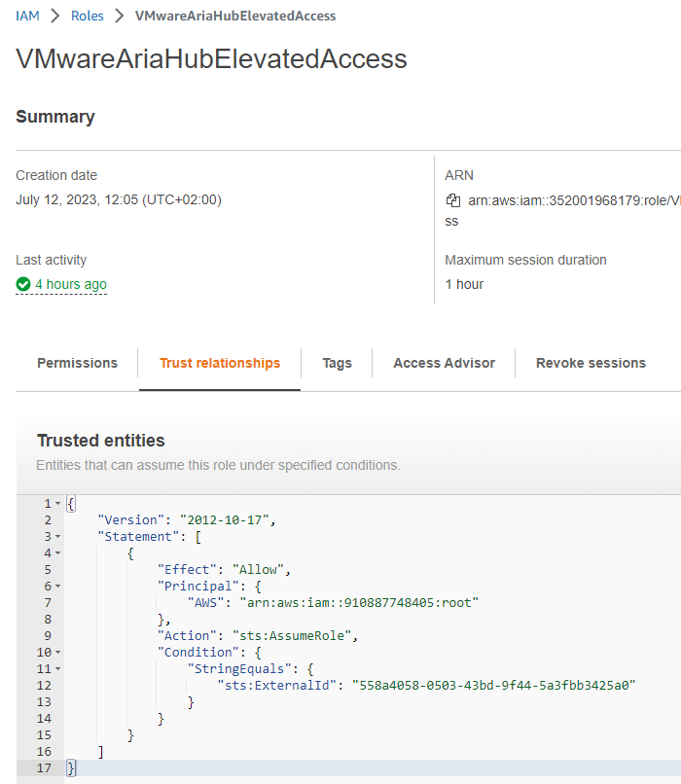
Task: Click the 'Creation date' label
Action: (56, 175)
